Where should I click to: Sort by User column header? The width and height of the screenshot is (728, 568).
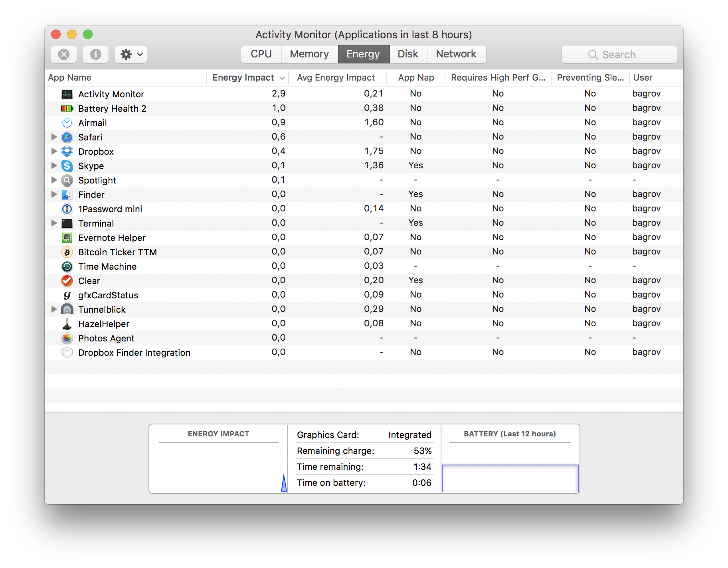(x=656, y=78)
